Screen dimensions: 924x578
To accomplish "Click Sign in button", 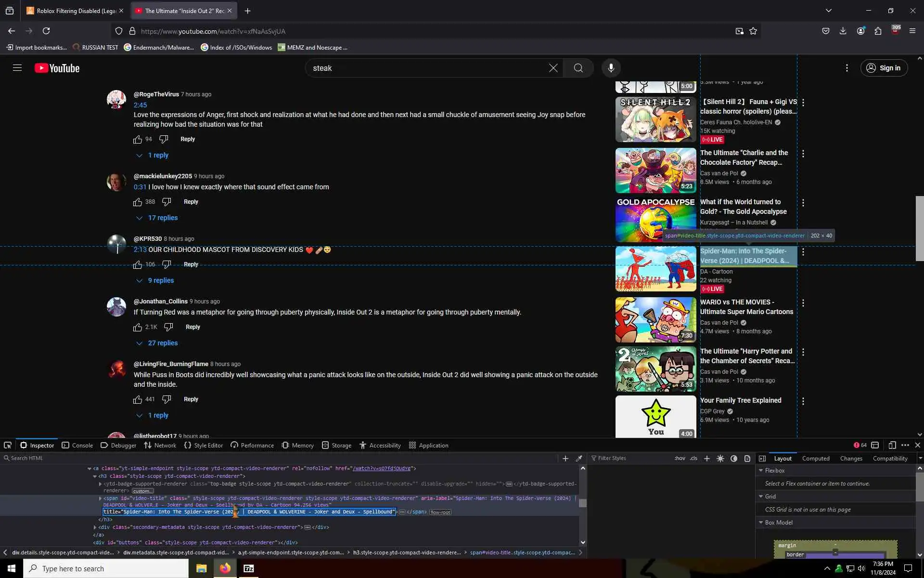I will pos(884,68).
